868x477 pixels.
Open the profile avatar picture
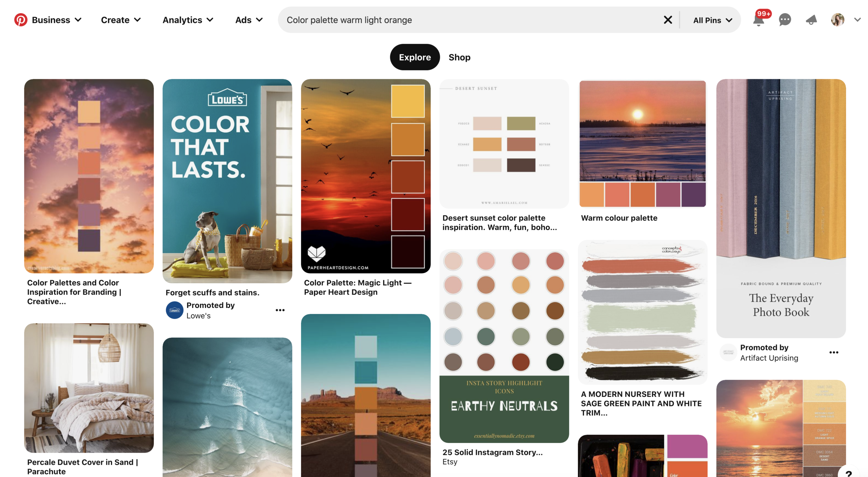[837, 20]
